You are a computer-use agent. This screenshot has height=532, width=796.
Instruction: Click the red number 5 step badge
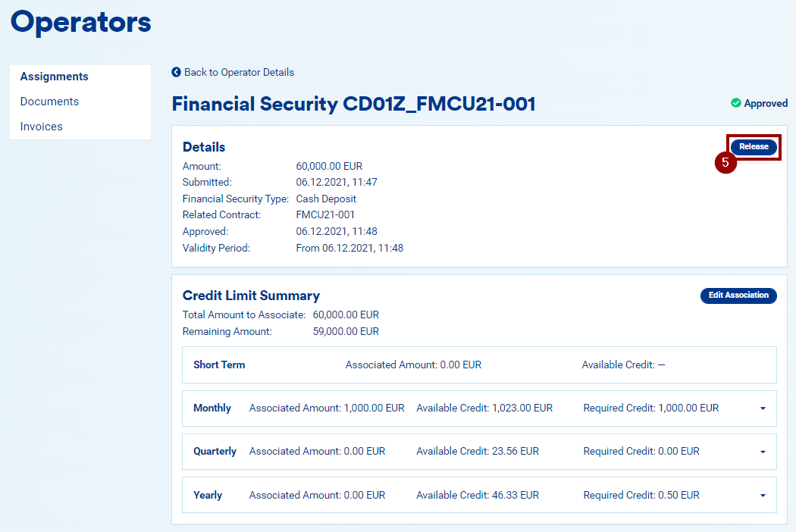pos(725,162)
